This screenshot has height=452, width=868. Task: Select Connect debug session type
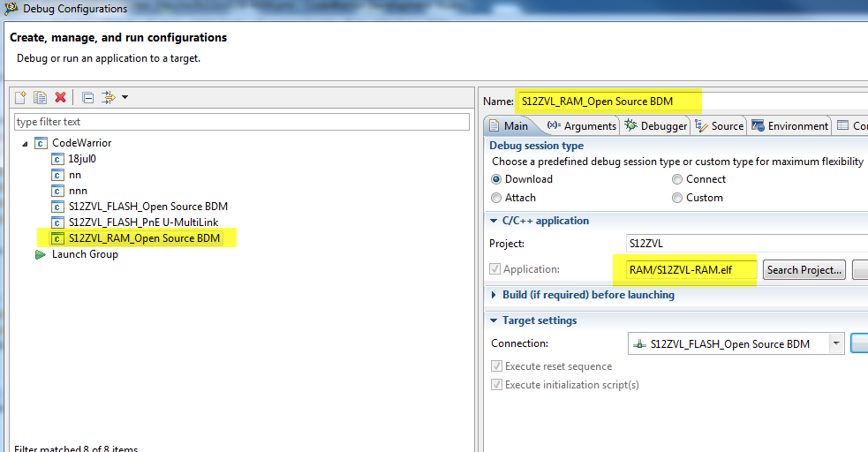coord(677,179)
